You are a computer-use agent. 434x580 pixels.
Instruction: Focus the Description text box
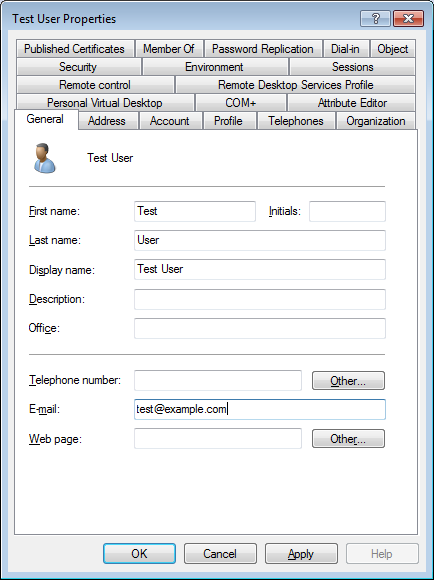(260, 299)
